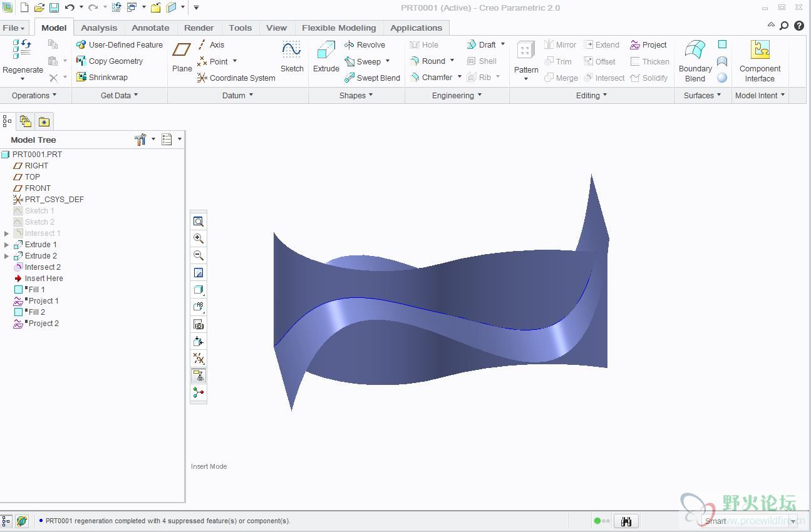
Task: Click the Regenerate icon
Action: coord(23,50)
